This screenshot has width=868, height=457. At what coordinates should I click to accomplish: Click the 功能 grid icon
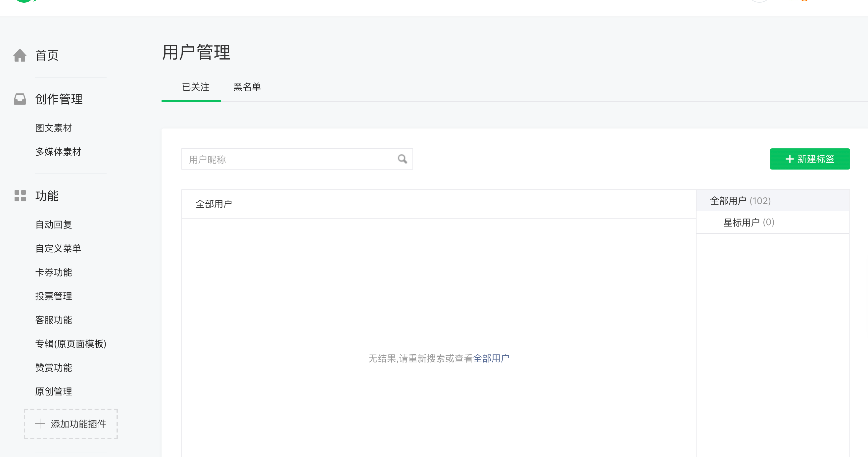(x=20, y=196)
